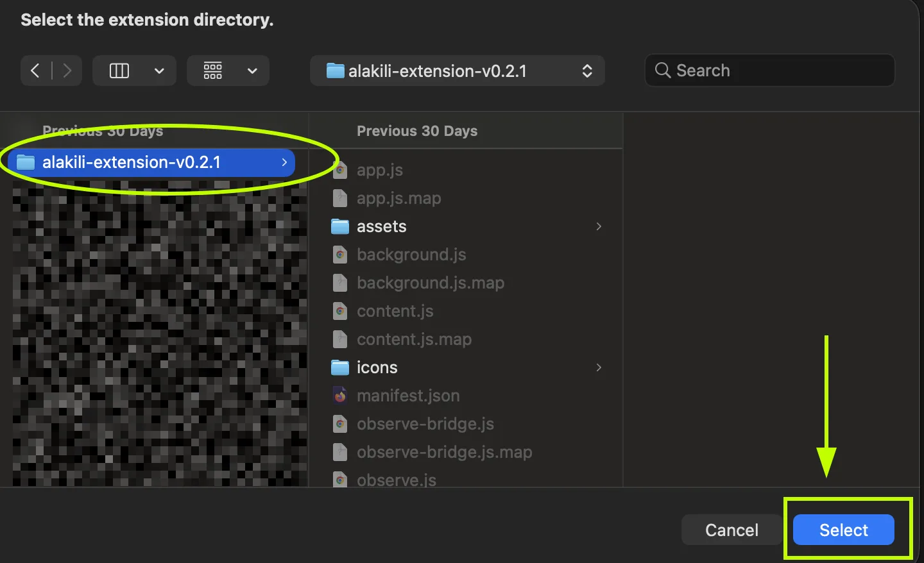Screen dimensions: 924x563
Task: Expand the icons folder chevron
Action: click(599, 367)
